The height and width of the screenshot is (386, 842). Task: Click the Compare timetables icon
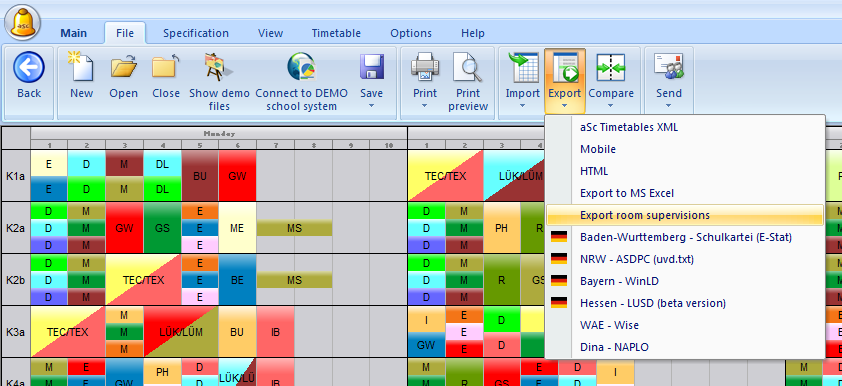[611, 67]
